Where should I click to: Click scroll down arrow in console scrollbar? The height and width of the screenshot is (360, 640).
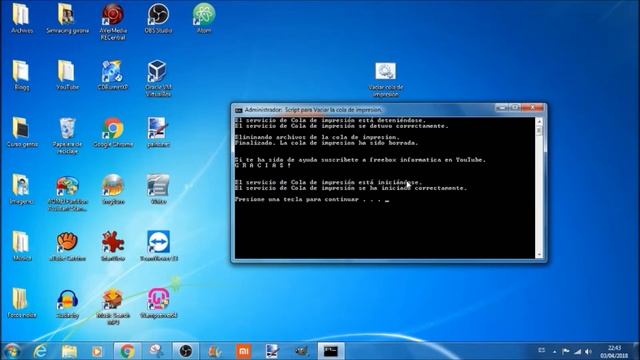(x=539, y=255)
